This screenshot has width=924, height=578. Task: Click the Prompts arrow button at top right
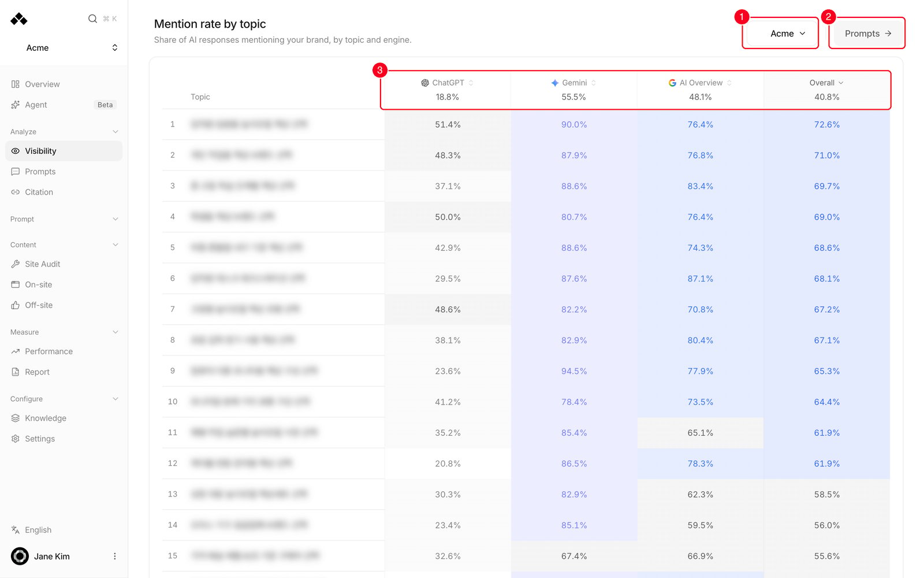pyautogui.click(x=867, y=34)
